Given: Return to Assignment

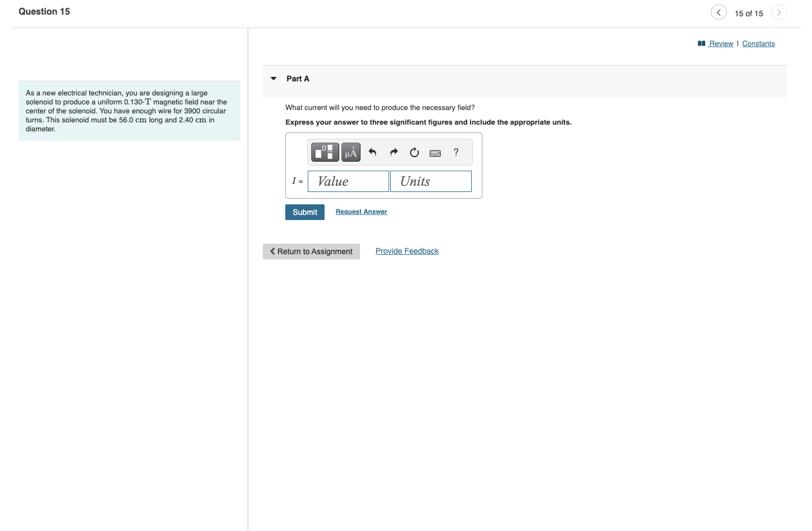Looking at the screenshot, I should 311,251.
